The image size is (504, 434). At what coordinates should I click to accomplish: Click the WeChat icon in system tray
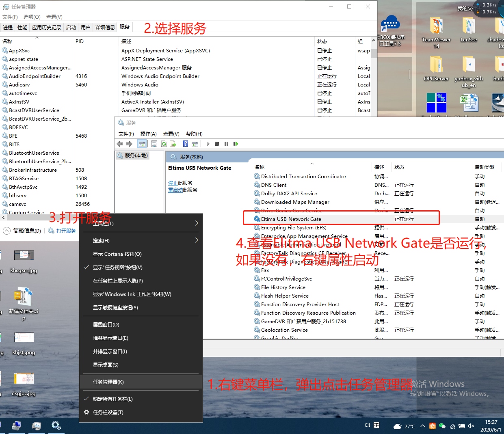(442, 426)
